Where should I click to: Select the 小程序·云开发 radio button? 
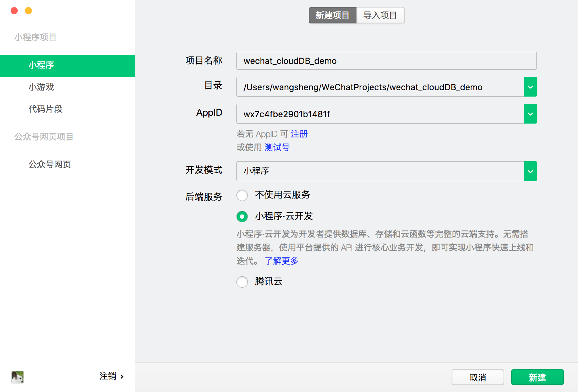[242, 217]
